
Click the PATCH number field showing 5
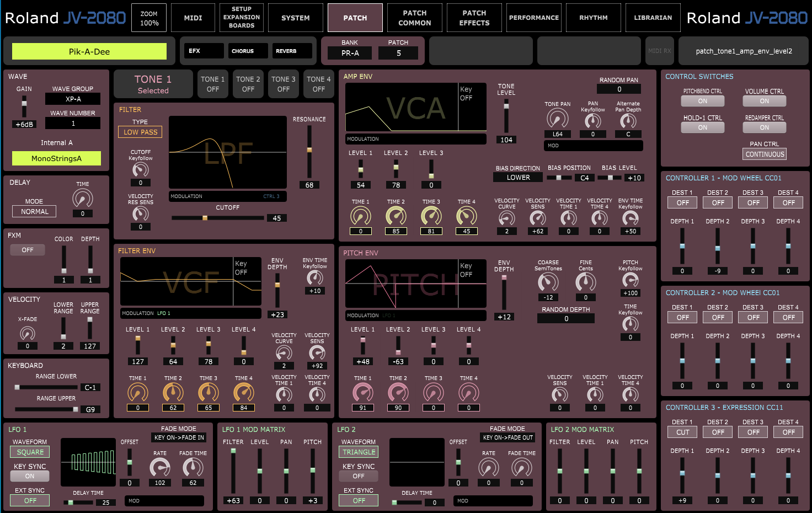(x=398, y=53)
